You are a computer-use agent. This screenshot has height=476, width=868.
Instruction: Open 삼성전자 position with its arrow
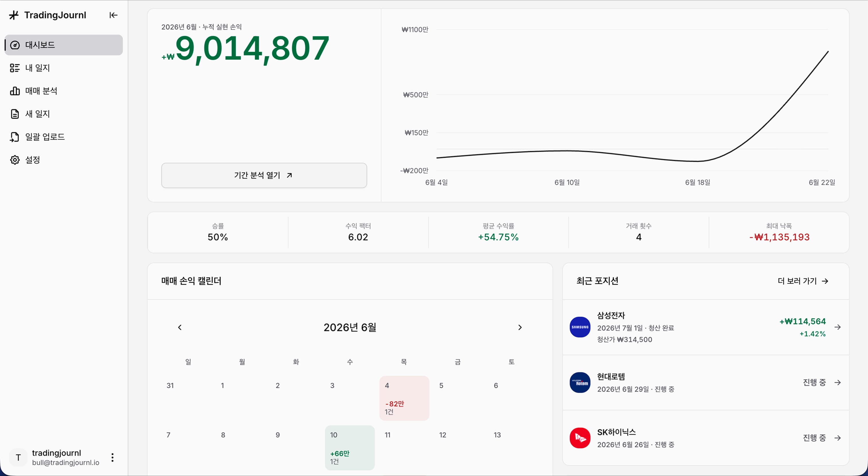(x=838, y=327)
